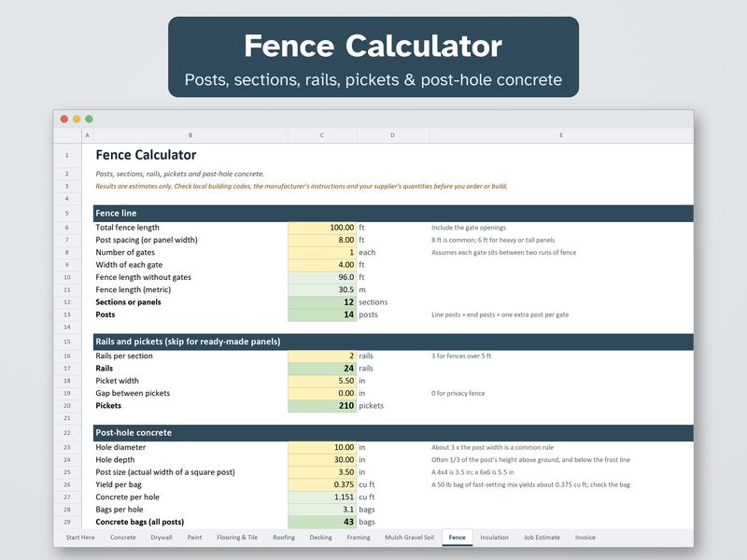Select Concrete bags all posts value 43
This screenshot has height=560, width=747.
322,522
